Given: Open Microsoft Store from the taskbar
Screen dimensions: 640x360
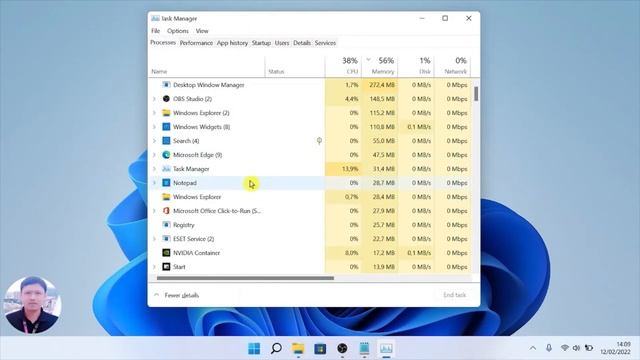Looking at the screenshot, I should [320, 349].
